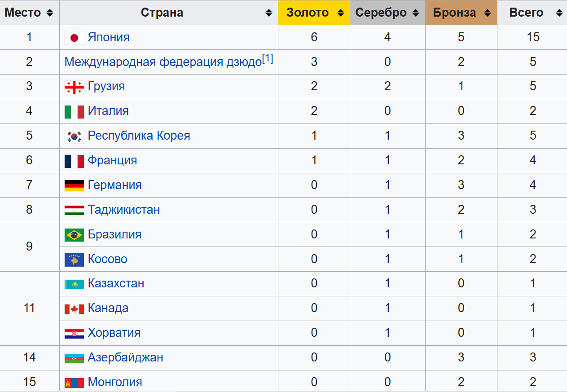Click the Croatia flag icon
This screenshot has height=392, width=567.
pyautogui.click(x=74, y=334)
